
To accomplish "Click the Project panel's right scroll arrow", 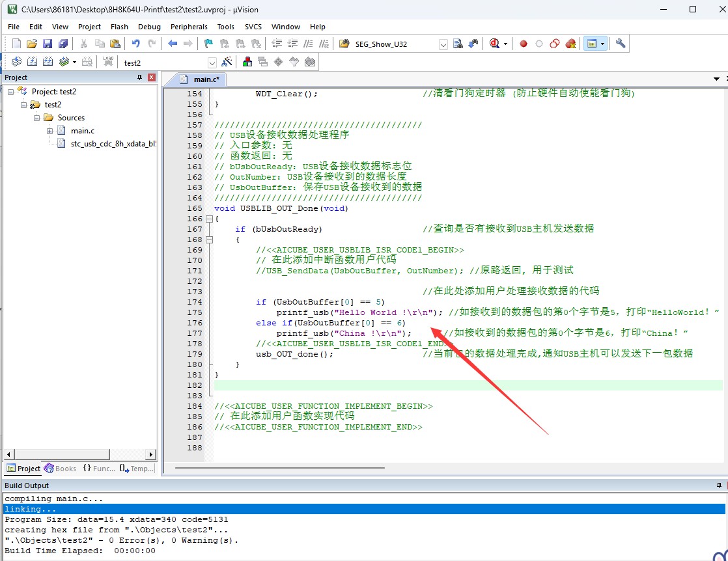I will click(150, 454).
